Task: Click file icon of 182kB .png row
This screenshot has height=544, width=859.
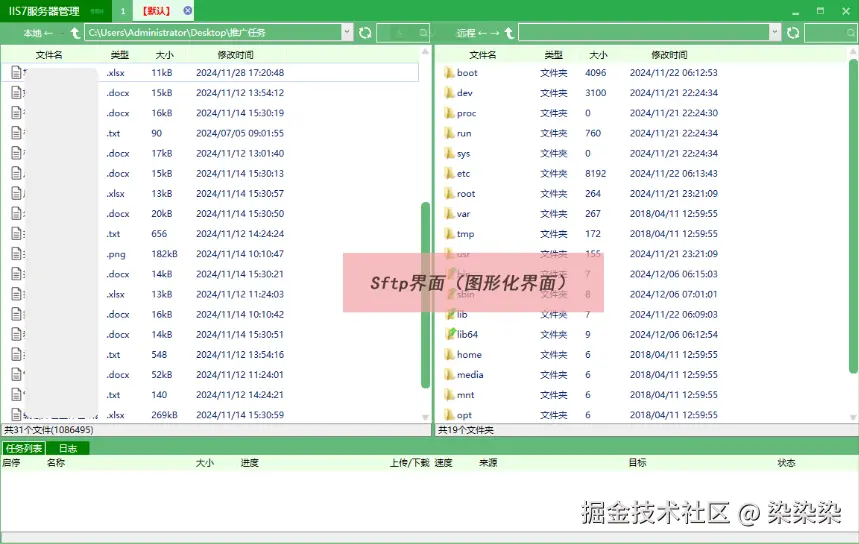Action: click(17, 254)
